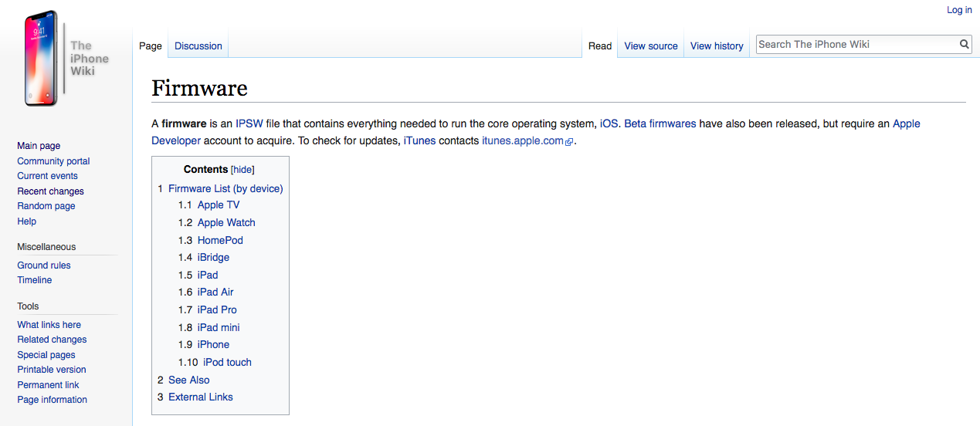Follow the iOS link in intro
The height and width of the screenshot is (426, 980).
[609, 123]
